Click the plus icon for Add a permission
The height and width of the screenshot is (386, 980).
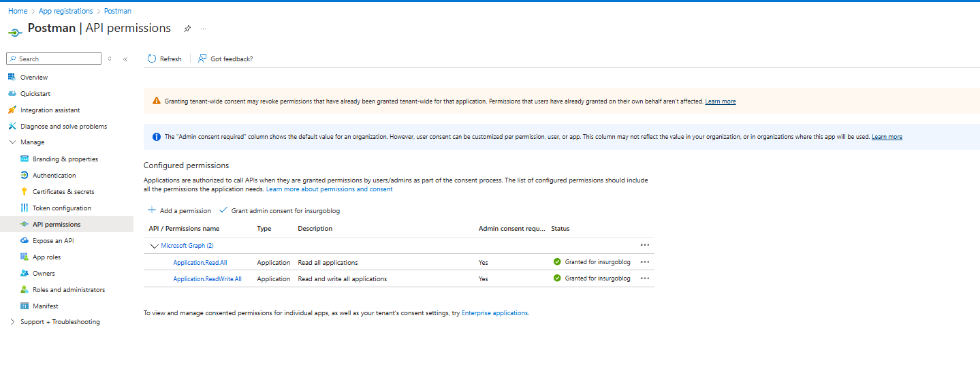click(x=152, y=210)
